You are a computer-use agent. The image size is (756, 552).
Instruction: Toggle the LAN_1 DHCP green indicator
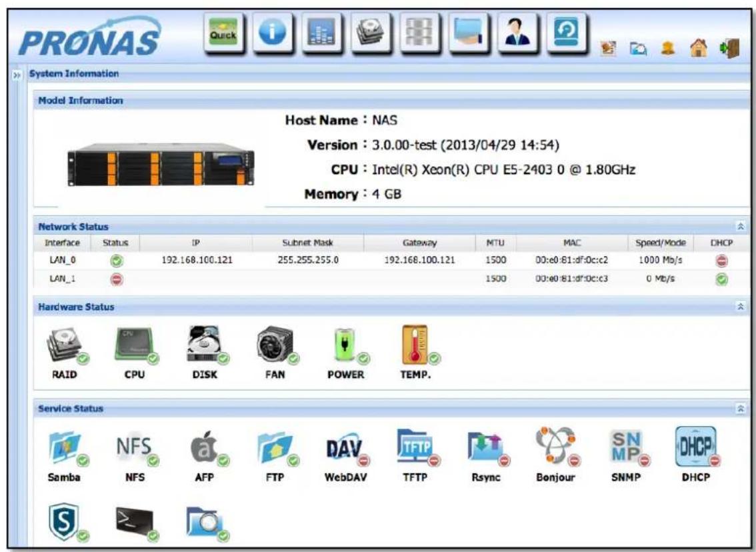(x=722, y=279)
